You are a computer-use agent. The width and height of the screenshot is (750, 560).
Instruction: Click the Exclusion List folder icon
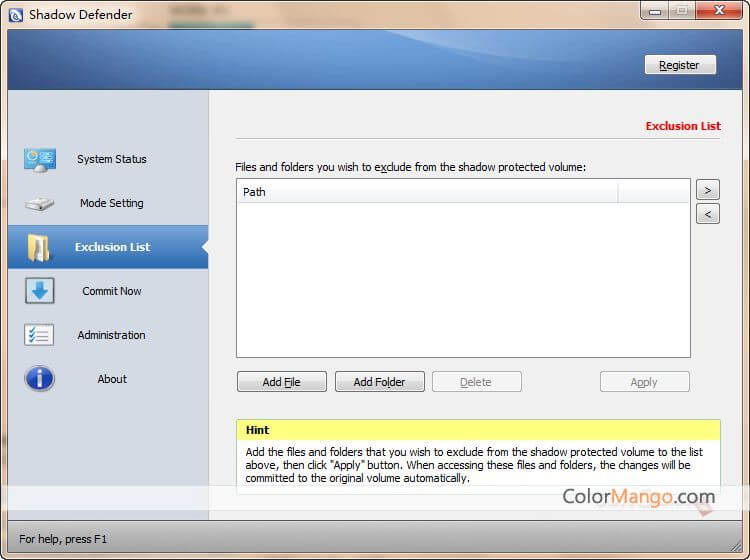pos(38,248)
